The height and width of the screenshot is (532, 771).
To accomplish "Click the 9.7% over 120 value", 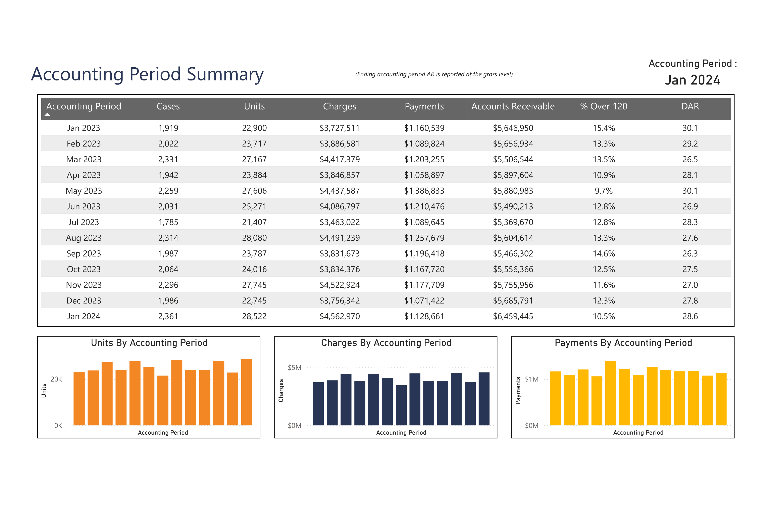I will pos(604,191).
